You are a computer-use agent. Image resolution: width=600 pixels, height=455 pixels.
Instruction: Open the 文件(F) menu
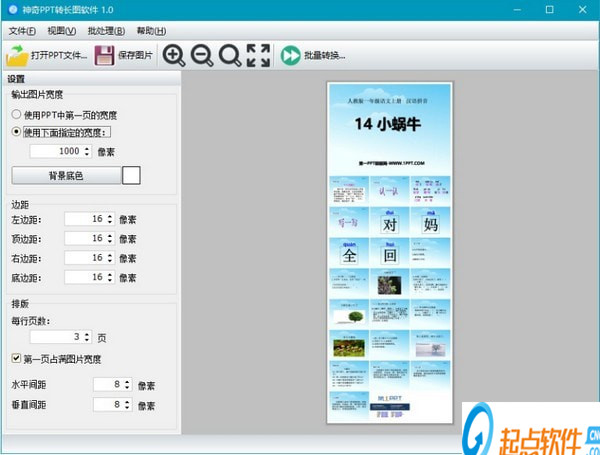(22, 31)
